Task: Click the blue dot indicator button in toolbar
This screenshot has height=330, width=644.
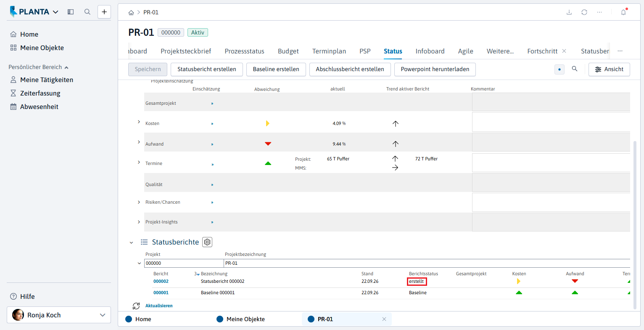Action: point(560,69)
